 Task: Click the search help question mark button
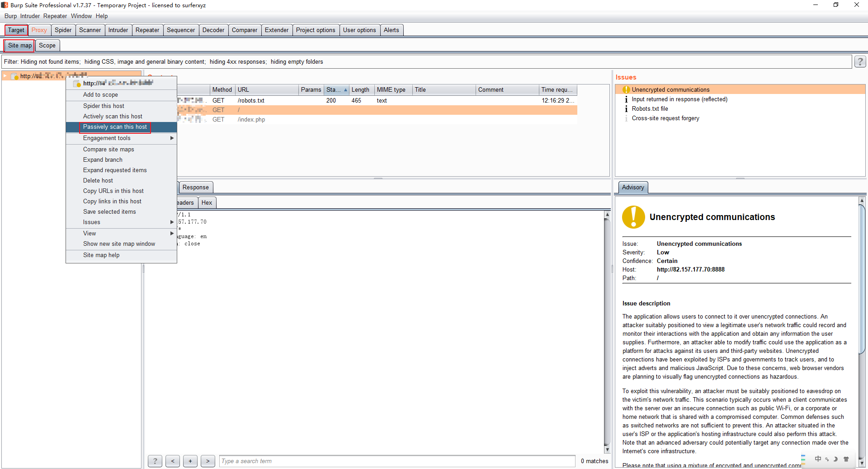point(155,461)
